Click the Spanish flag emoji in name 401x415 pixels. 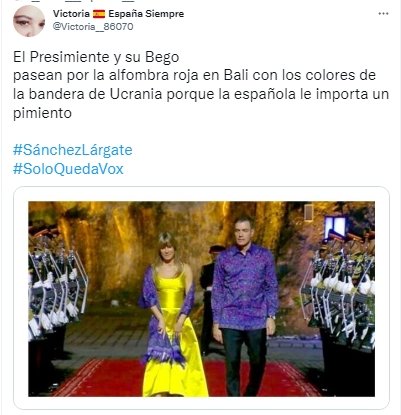(99, 14)
